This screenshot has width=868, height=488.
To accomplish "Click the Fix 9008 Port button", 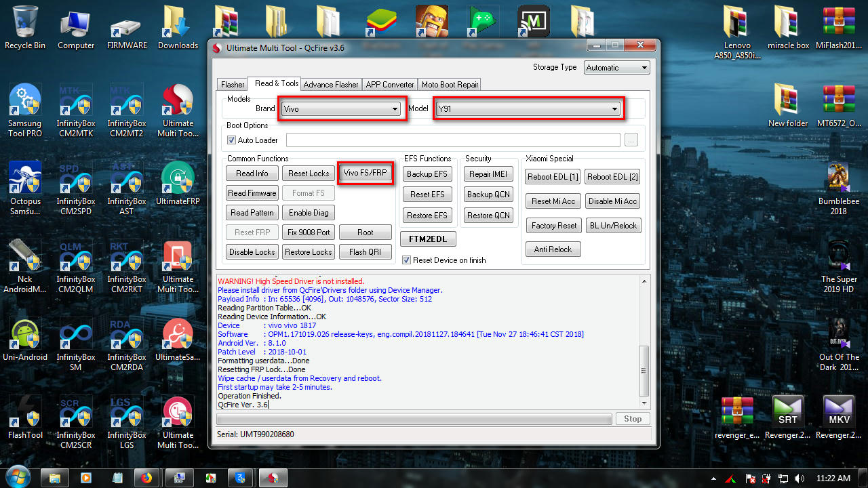I will click(x=309, y=232).
